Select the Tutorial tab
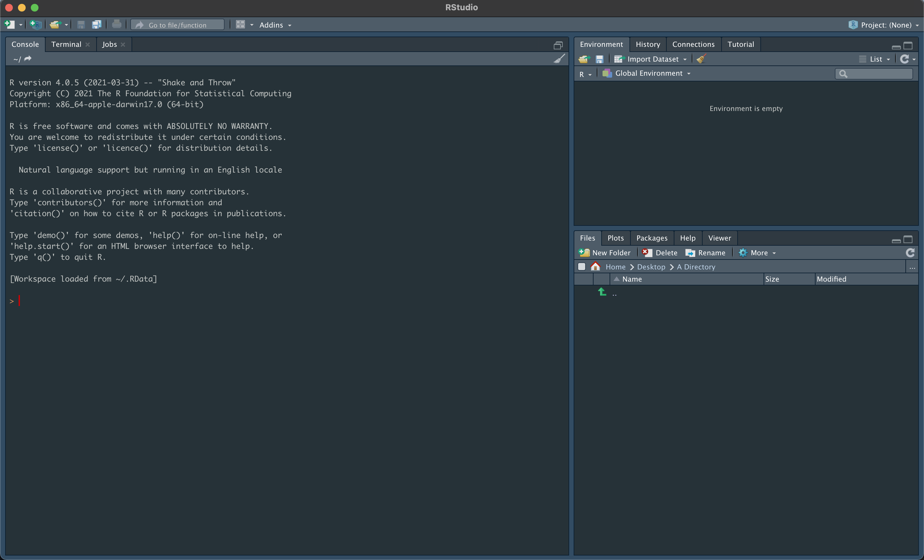 (x=740, y=44)
